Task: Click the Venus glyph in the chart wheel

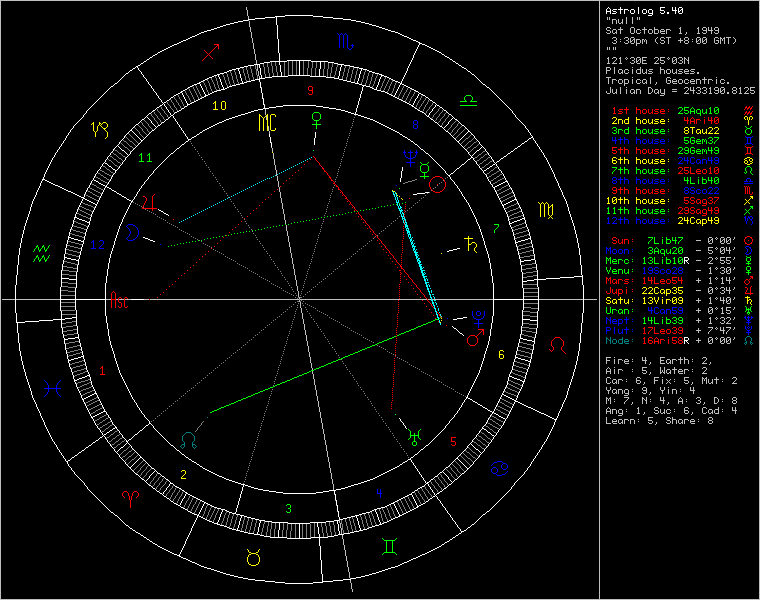Action: click(319, 120)
